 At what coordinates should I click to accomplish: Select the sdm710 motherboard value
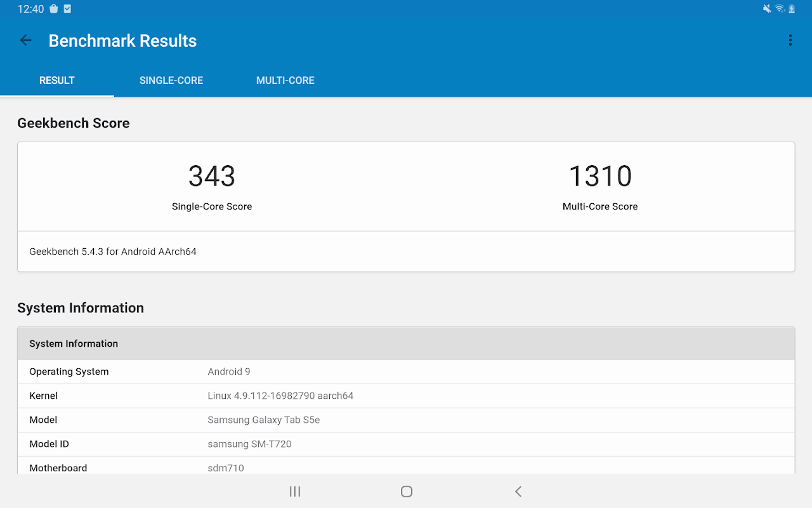pos(226,468)
